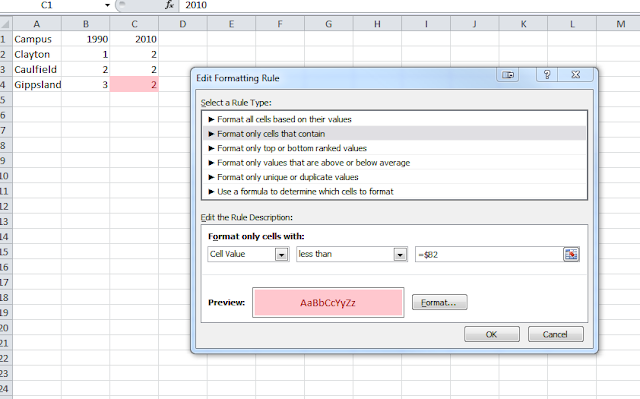Click the fx insert function icon
The image size is (640, 399).
169,5
